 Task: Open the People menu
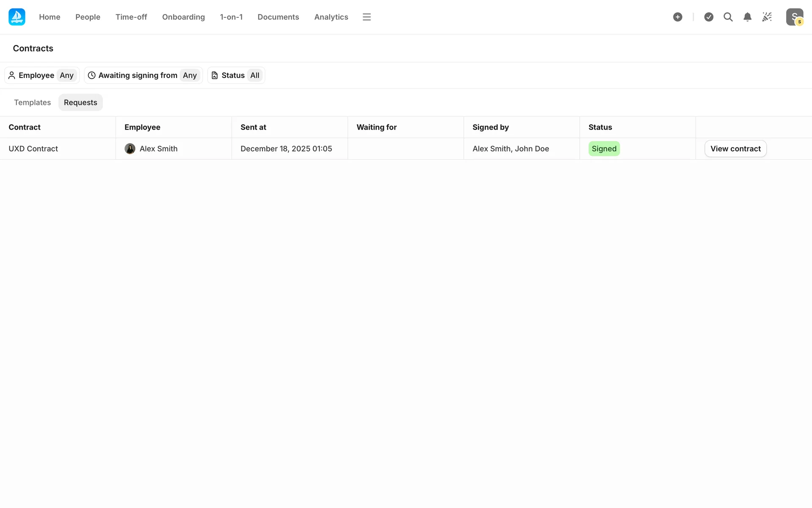[x=88, y=17]
